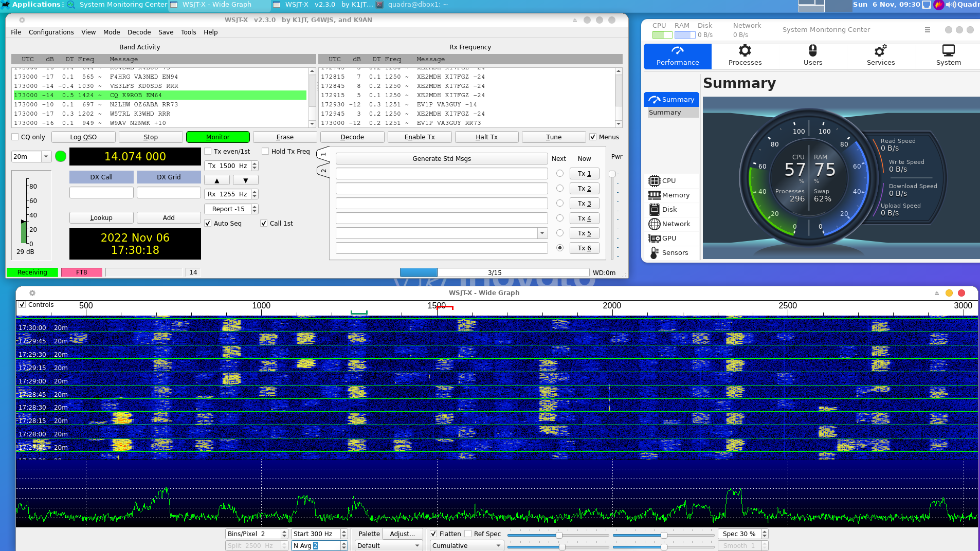980x551 pixels.
Task: Open the Performance tab in System Monitoring Center
Action: coord(677,56)
